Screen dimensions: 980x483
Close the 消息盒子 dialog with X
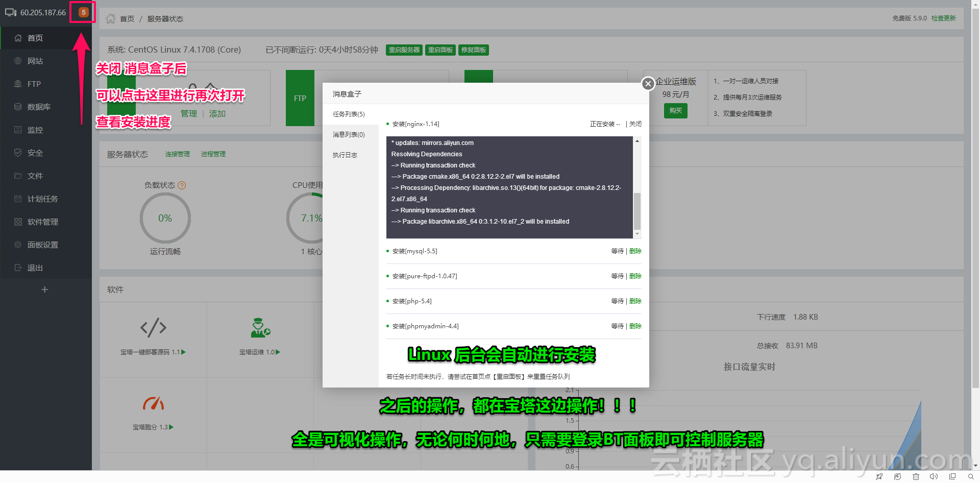pyautogui.click(x=648, y=84)
